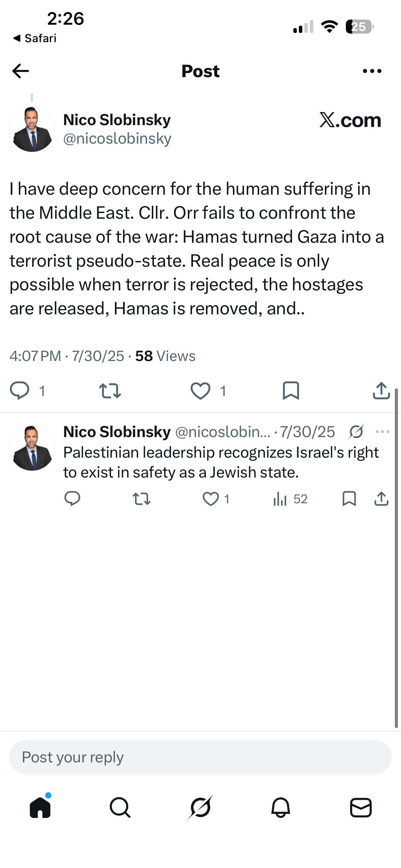401x868 pixels.
Task: Tap the Post your reply field
Action: tap(200, 757)
